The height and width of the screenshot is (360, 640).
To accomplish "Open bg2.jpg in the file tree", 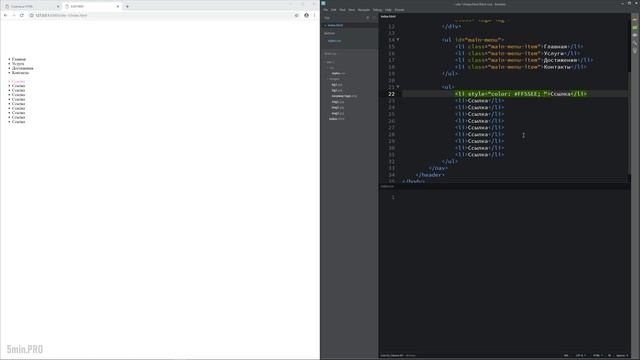I will (337, 90).
